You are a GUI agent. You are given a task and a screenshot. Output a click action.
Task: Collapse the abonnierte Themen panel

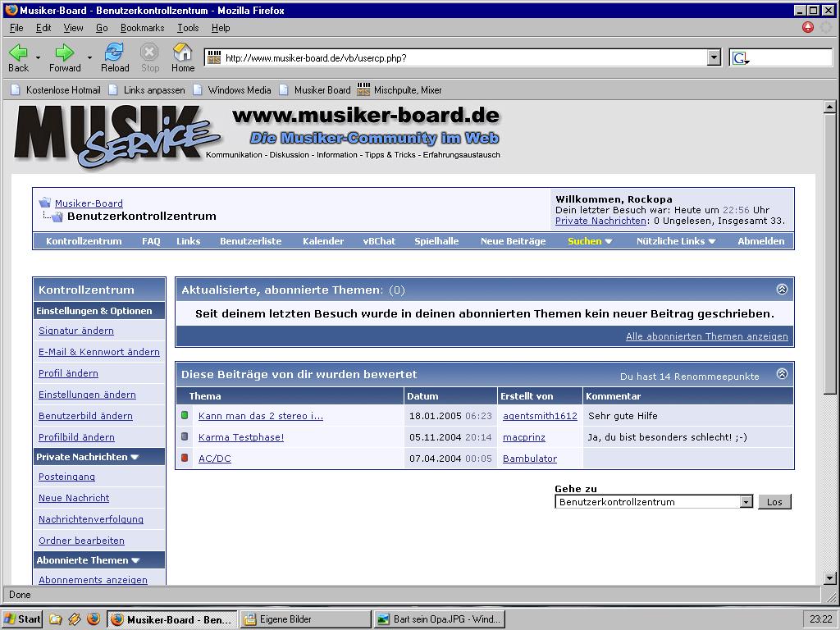click(782, 290)
